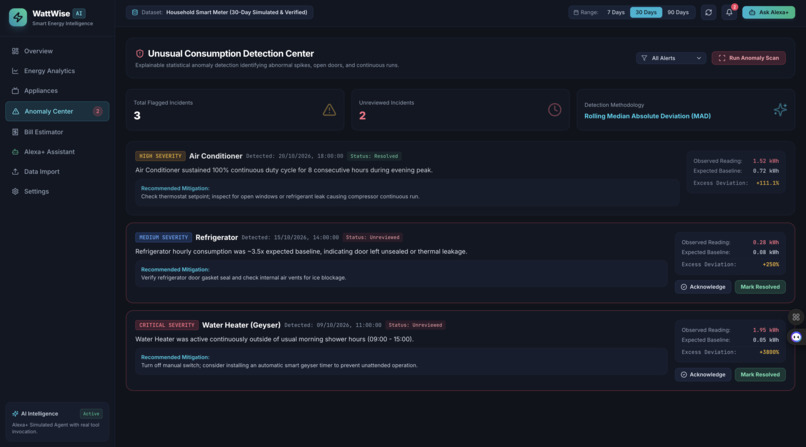
Task: Click the AI Intelligence Active badge
Action: (x=91, y=414)
